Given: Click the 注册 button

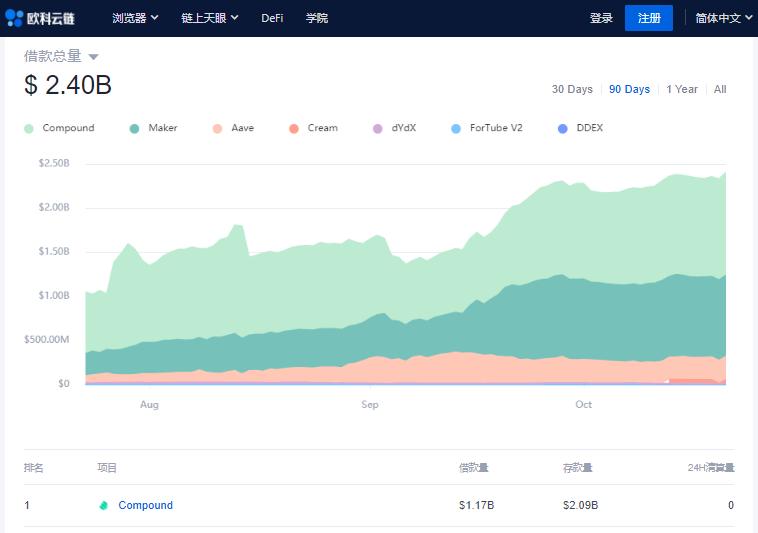Looking at the screenshot, I should 649,18.
